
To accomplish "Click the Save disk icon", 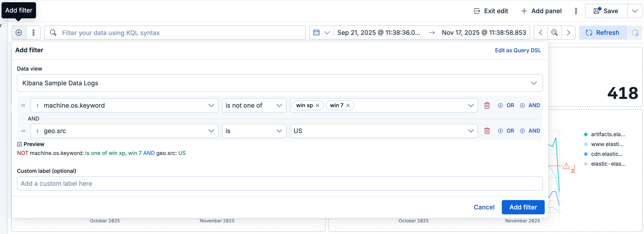I will [x=597, y=11].
